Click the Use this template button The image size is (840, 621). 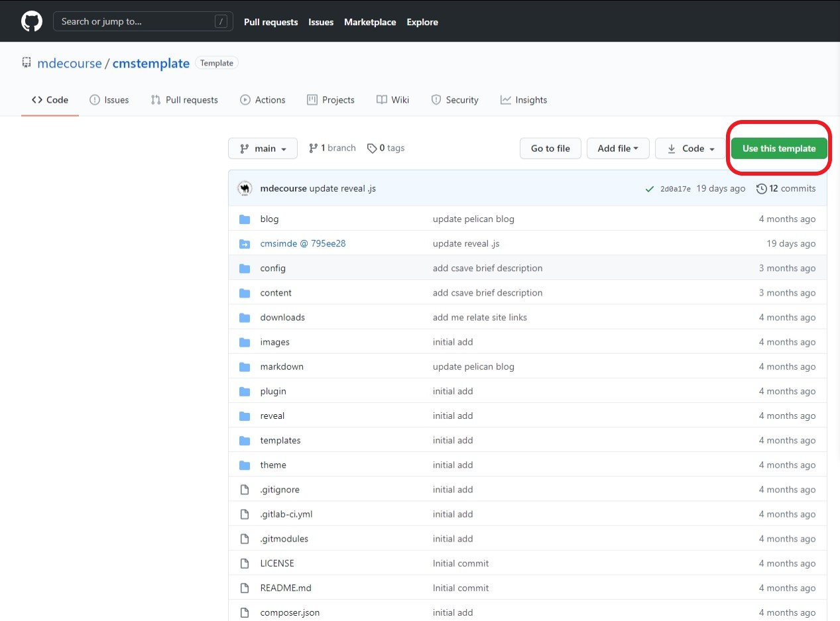coord(779,148)
